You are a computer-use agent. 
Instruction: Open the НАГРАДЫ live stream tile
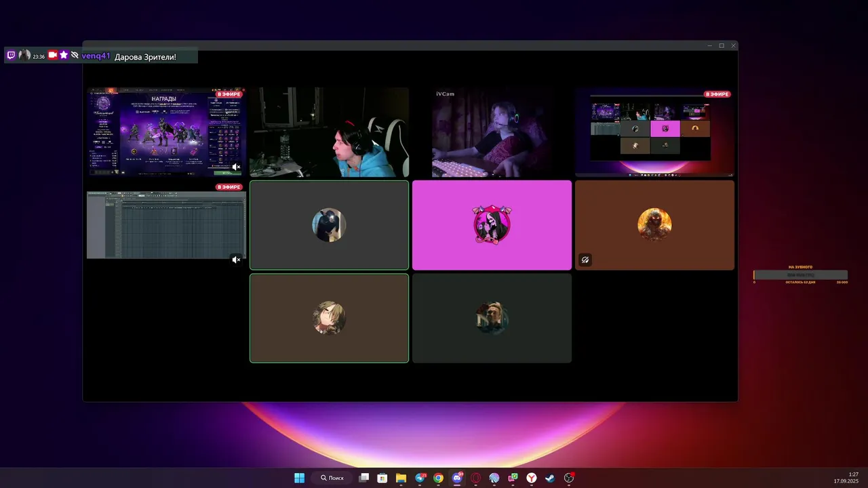click(x=166, y=131)
